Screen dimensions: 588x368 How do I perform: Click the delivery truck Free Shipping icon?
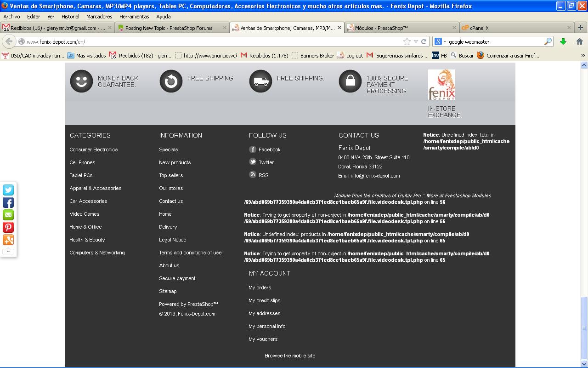(x=260, y=81)
